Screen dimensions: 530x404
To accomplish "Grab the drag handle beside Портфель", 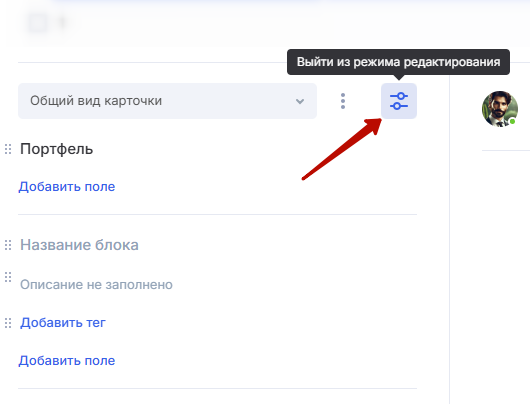I will (8, 149).
